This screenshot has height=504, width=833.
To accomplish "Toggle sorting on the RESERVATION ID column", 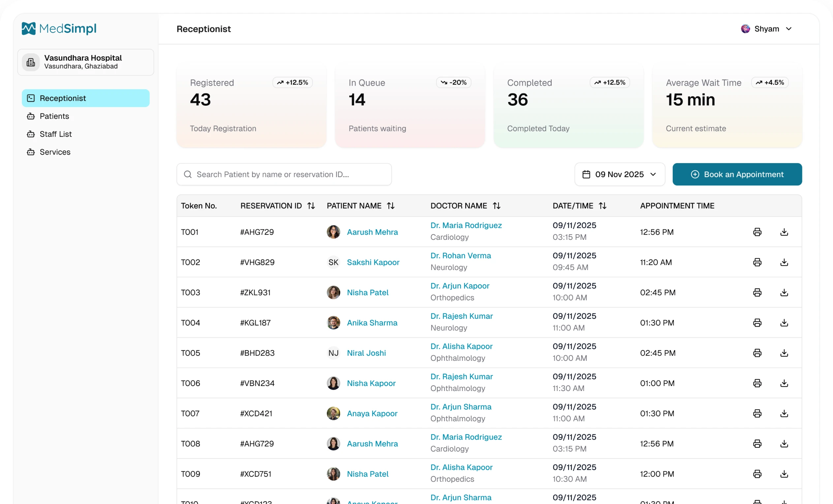I will coord(311,205).
